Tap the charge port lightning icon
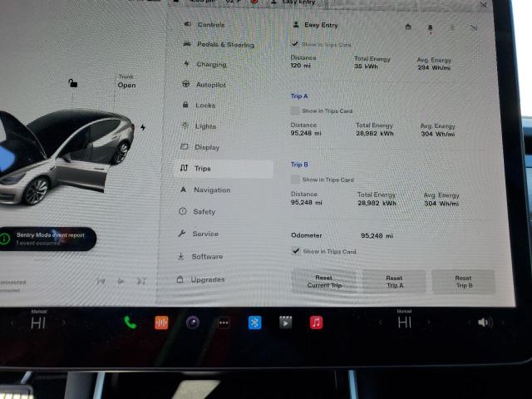The image size is (532, 399). 143,127
